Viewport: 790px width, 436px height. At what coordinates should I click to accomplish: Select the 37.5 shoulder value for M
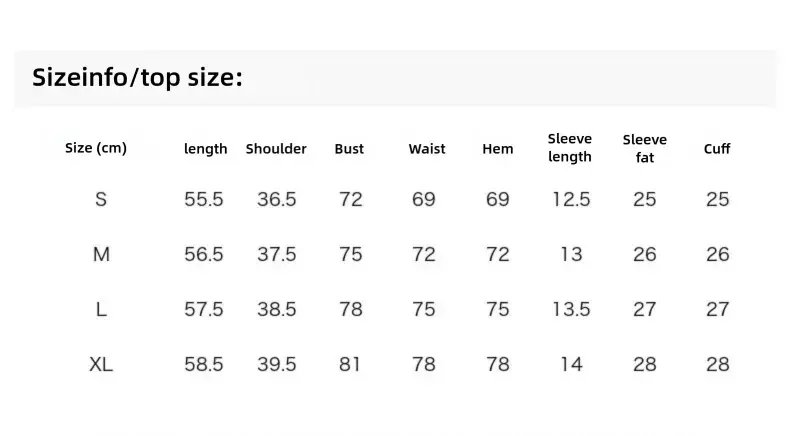(277, 255)
